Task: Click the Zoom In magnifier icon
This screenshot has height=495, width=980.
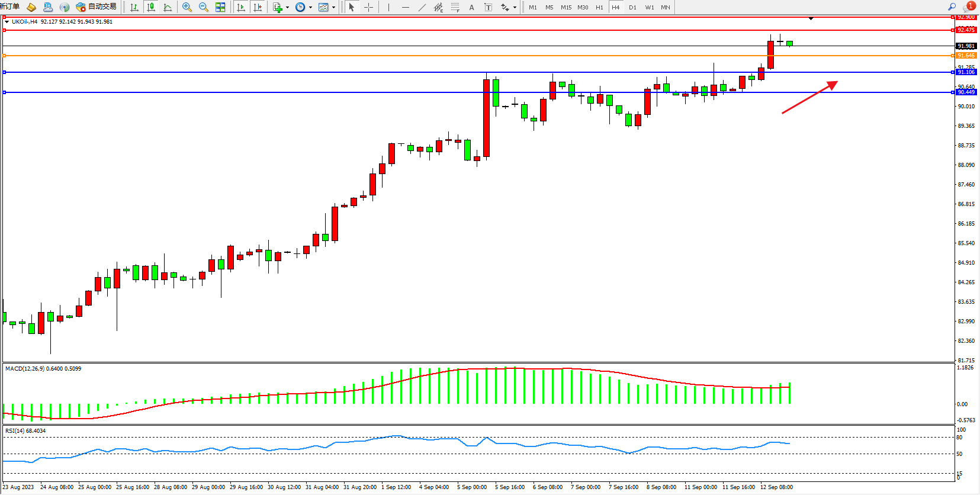Action: pyautogui.click(x=187, y=7)
